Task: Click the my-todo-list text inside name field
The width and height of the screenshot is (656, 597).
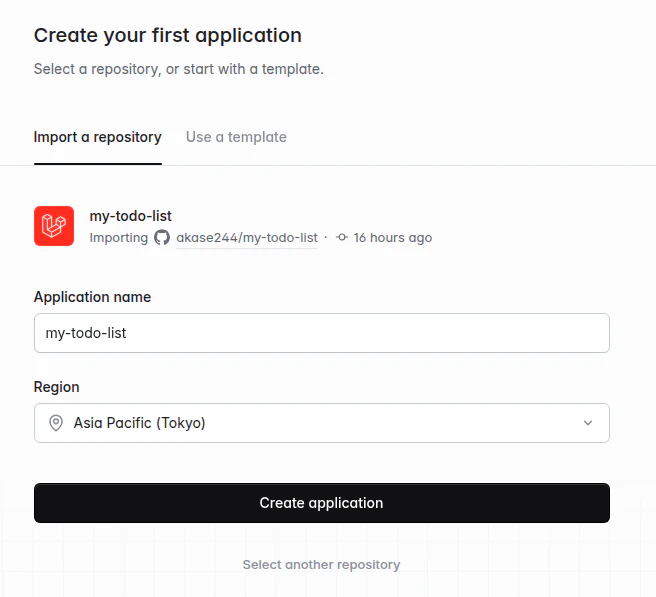Action: pyautogui.click(x=86, y=333)
